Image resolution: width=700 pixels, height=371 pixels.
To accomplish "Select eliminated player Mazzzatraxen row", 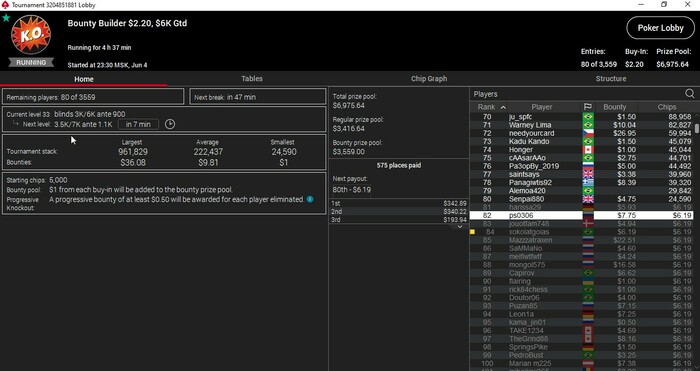I will click(x=582, y=240).
